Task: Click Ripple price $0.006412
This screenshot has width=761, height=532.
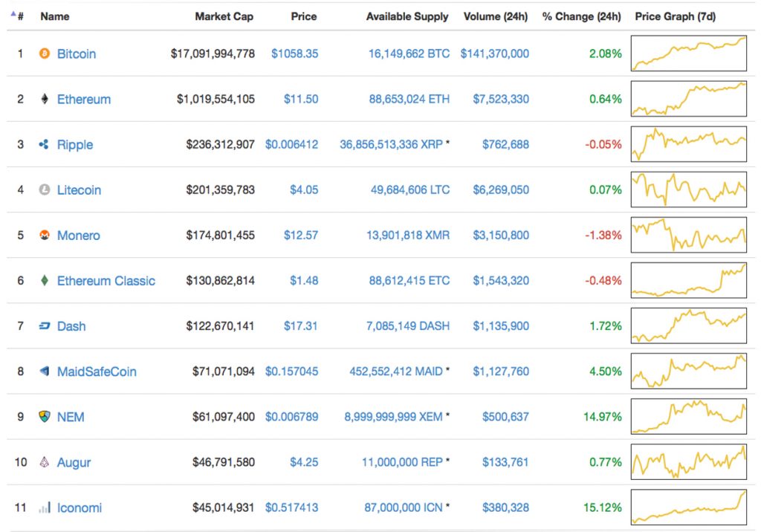Action: click(291, 145)
